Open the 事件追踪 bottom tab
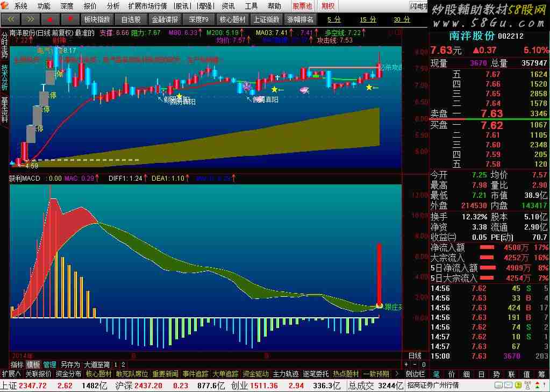Viewport: 550px width, 392px height. click(x=195, y=374)
